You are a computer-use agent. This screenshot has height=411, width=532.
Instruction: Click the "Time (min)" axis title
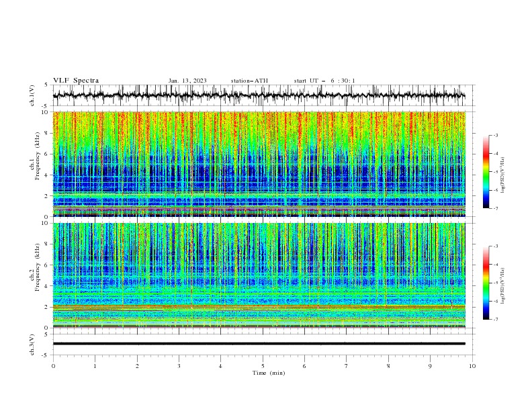(x=269, y=373)
